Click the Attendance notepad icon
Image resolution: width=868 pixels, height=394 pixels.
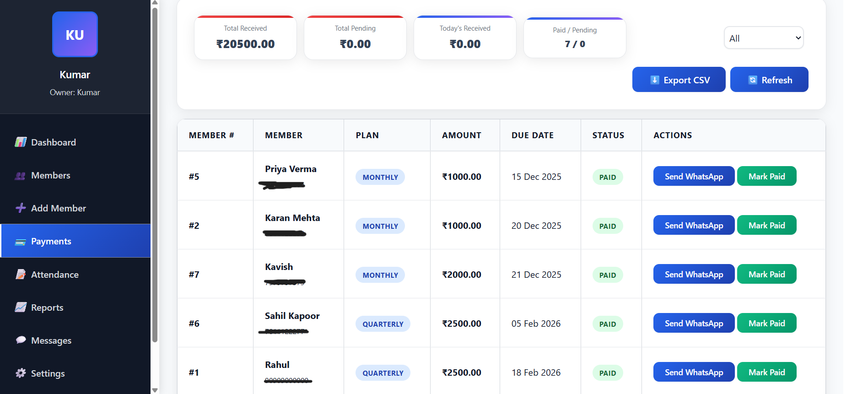(21, 275)
